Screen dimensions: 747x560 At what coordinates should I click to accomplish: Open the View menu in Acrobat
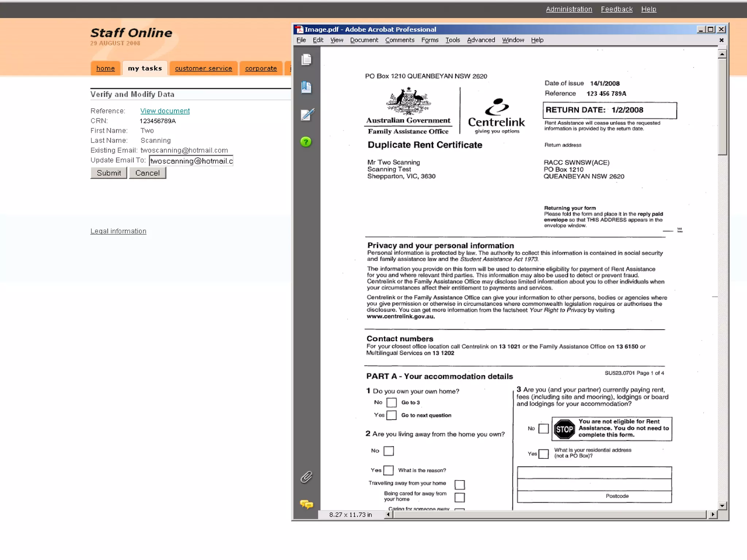pos(337,40)
